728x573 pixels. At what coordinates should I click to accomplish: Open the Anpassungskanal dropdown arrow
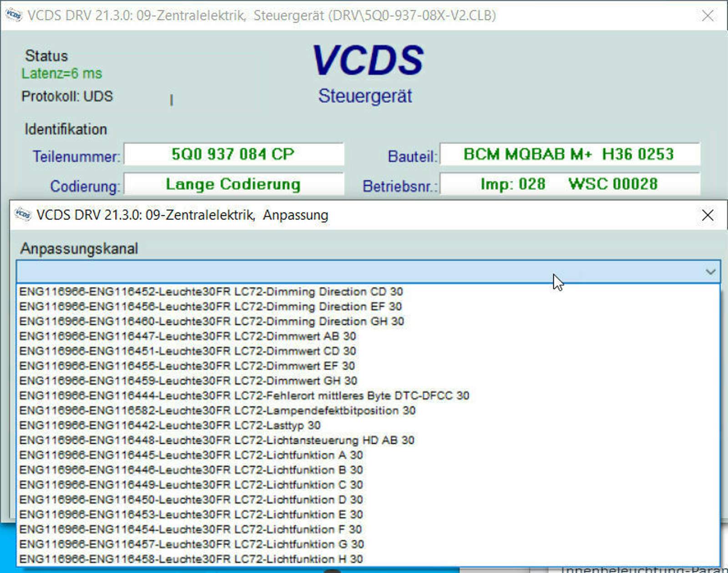coord(710,272)
